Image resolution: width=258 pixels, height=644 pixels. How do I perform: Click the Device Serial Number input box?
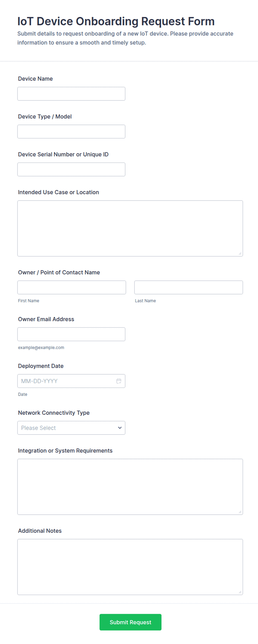(71, 169)
